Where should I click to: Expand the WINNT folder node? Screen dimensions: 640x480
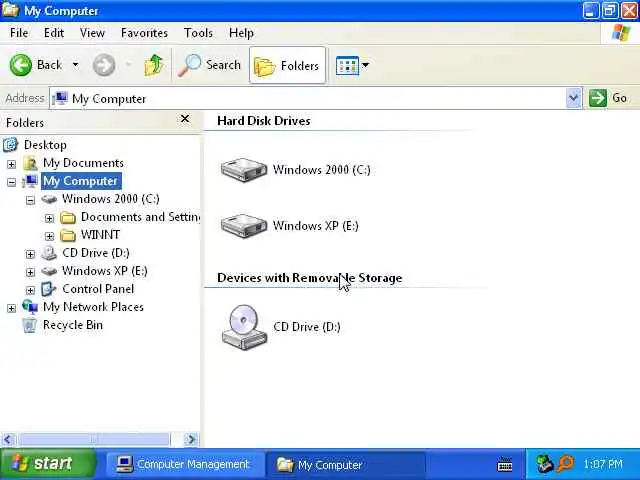coord(49,236)
